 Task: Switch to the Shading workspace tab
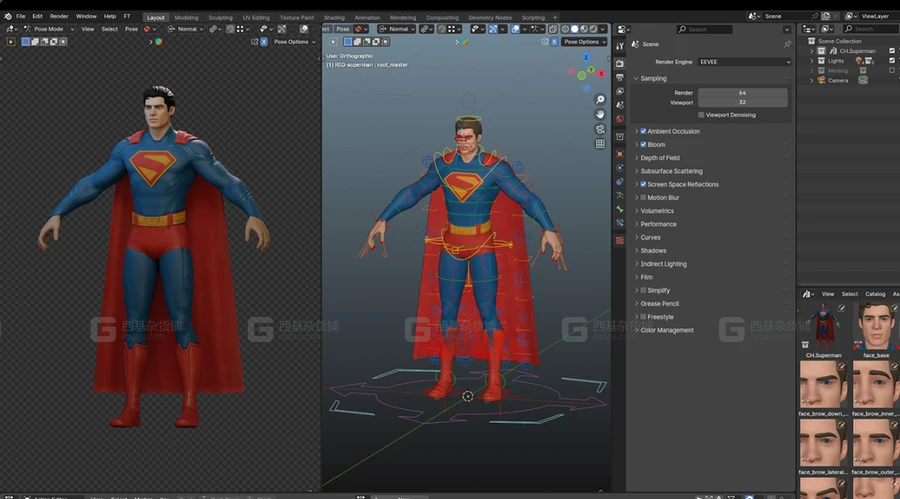pos(334,18)
